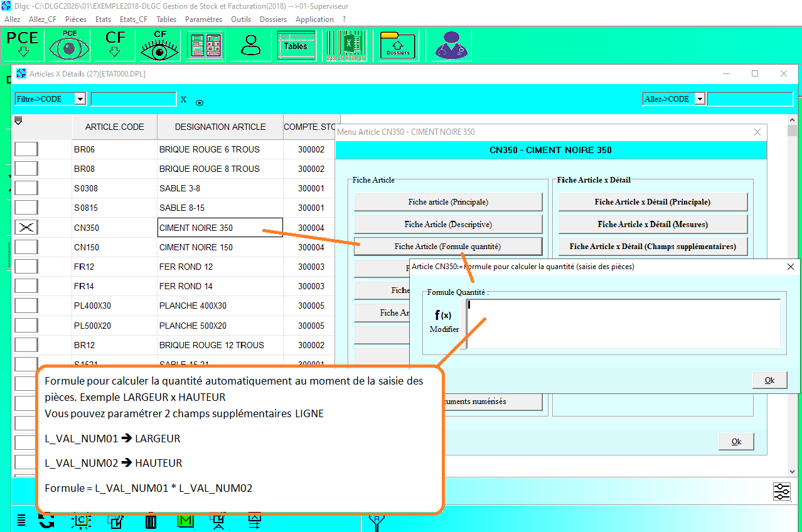The height and width of the screenshot is (532, 802).
Task: Expand the table header menu arrow
Action: click(18, 121)
